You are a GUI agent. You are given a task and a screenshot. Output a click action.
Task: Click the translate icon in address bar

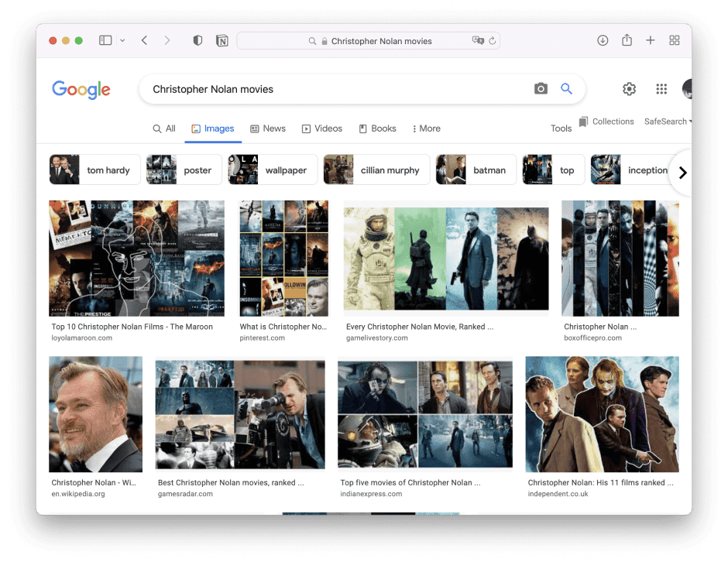point(478,40)
